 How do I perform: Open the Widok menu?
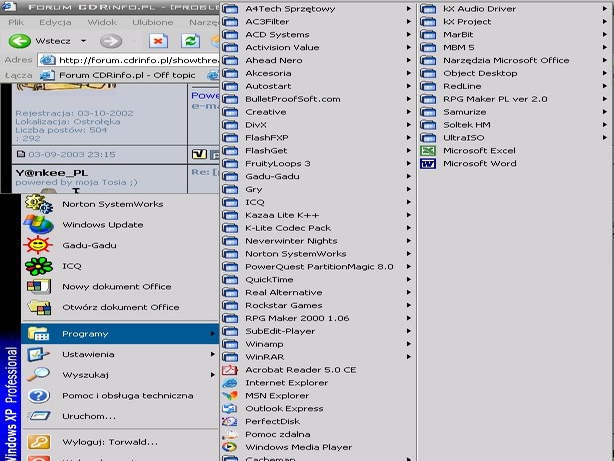pos(102,22)
